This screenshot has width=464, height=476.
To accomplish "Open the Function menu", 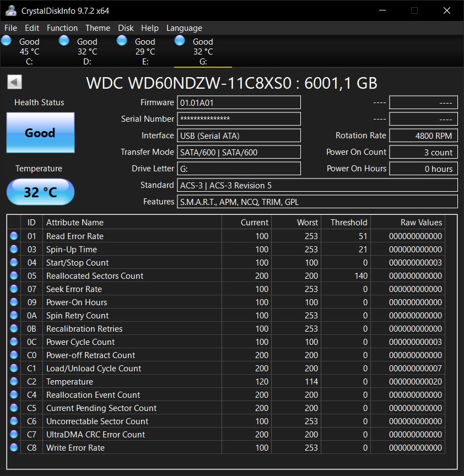I will (x=62, y=28).
